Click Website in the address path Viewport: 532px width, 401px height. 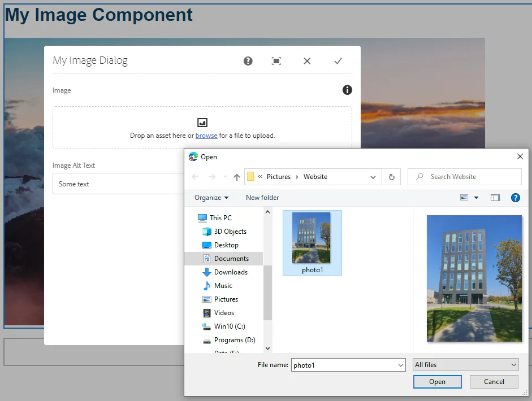point(315,177)
